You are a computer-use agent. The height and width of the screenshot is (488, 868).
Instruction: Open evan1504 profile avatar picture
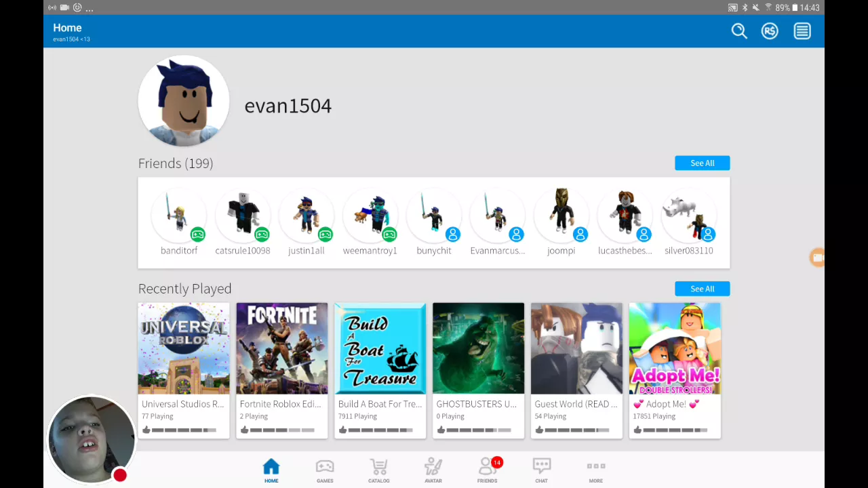[184, 101]
